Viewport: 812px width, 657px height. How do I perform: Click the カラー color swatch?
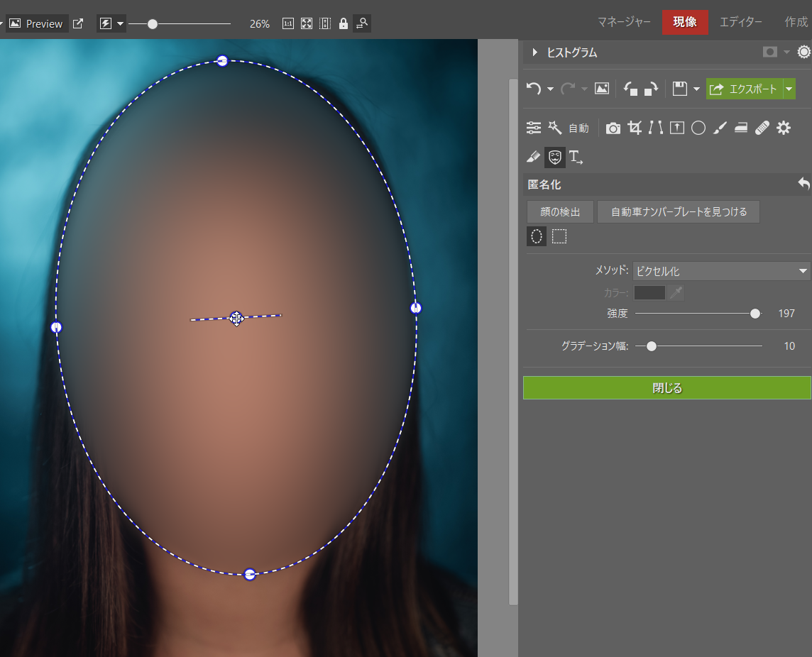(649, 293)
